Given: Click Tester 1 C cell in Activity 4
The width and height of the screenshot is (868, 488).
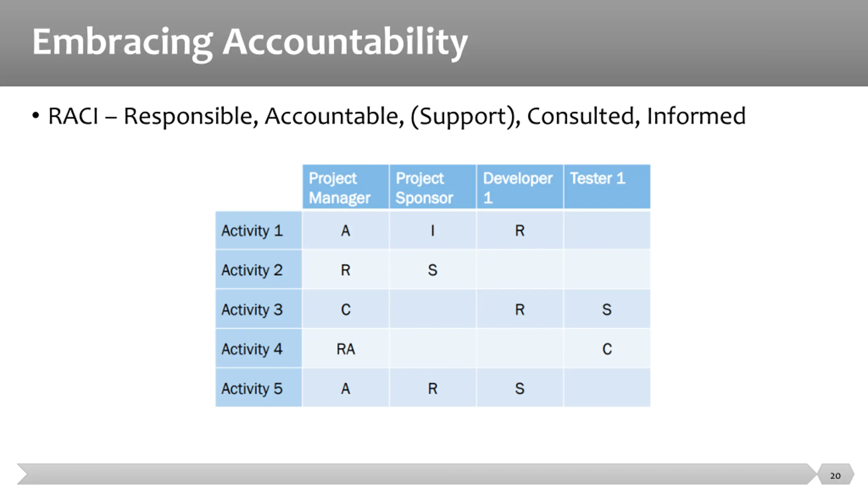Looking at the screenshot, I should pyautogui.click(x=607, y=349).
